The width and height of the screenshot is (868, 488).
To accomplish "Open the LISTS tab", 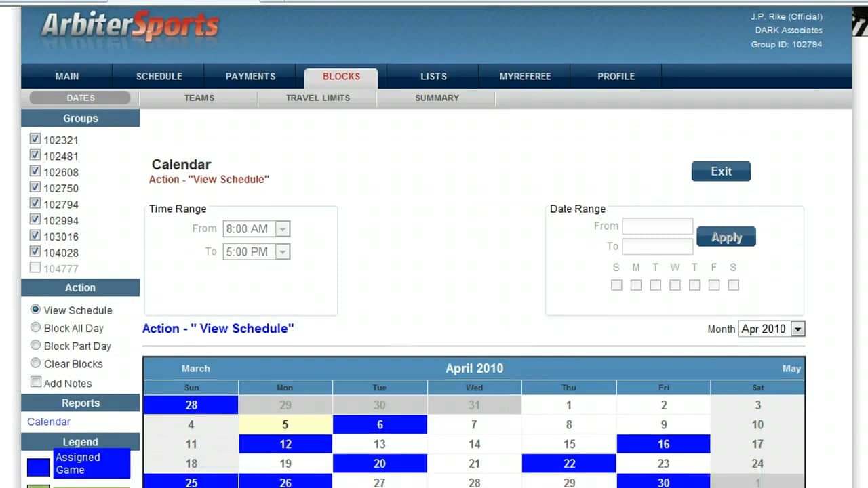I will coord(433,77).
